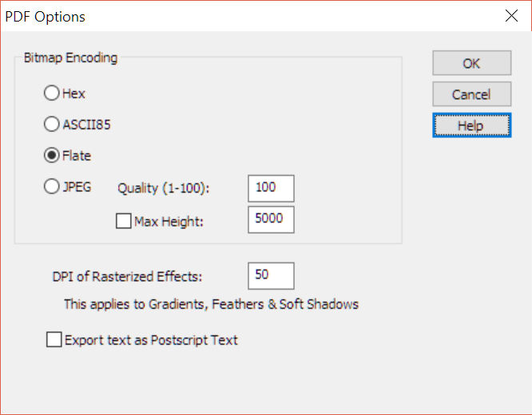
Task: Click the Bitmap Encoding group label
Action: tap(70, 57)
